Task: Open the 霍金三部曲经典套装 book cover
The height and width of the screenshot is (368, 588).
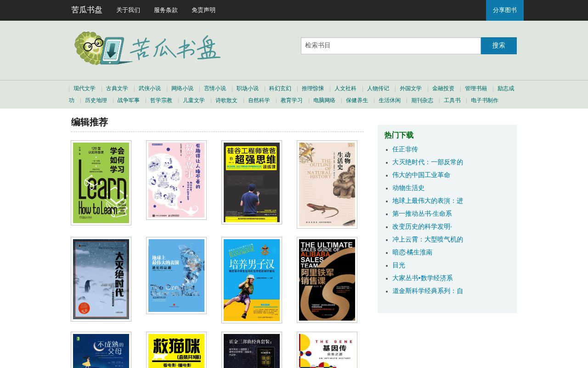Action: pyautogui.click(x=252, y=350)
